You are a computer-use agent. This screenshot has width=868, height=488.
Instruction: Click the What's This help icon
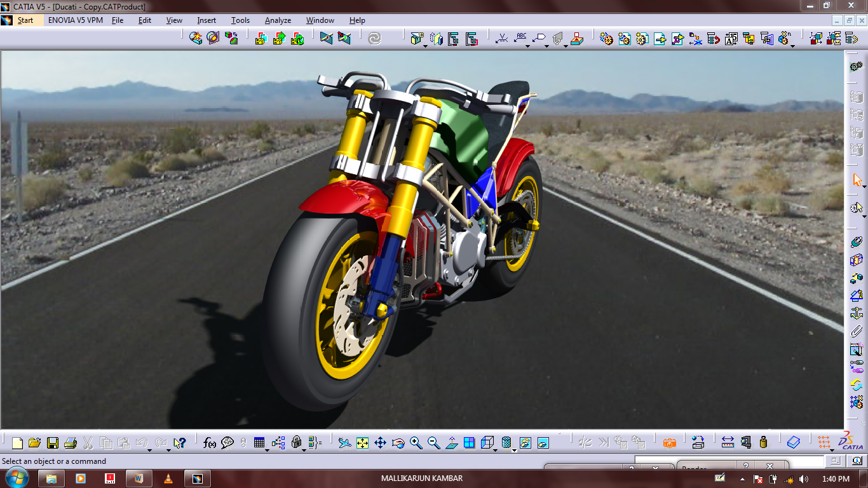180,443
